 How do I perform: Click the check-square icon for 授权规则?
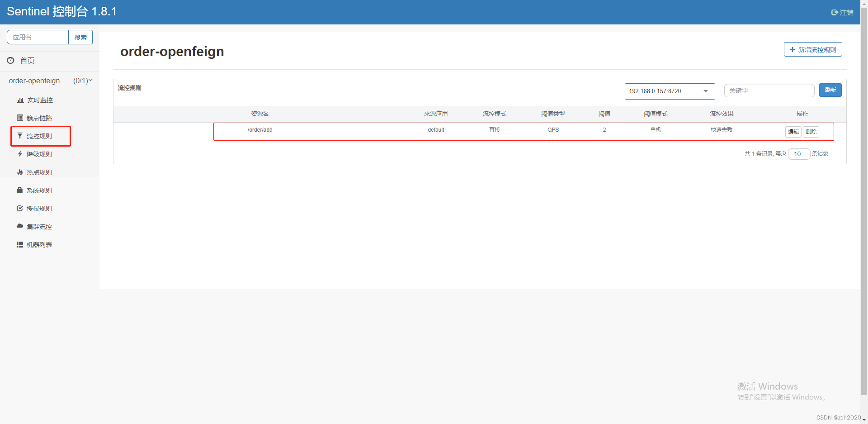pos(20,208)
